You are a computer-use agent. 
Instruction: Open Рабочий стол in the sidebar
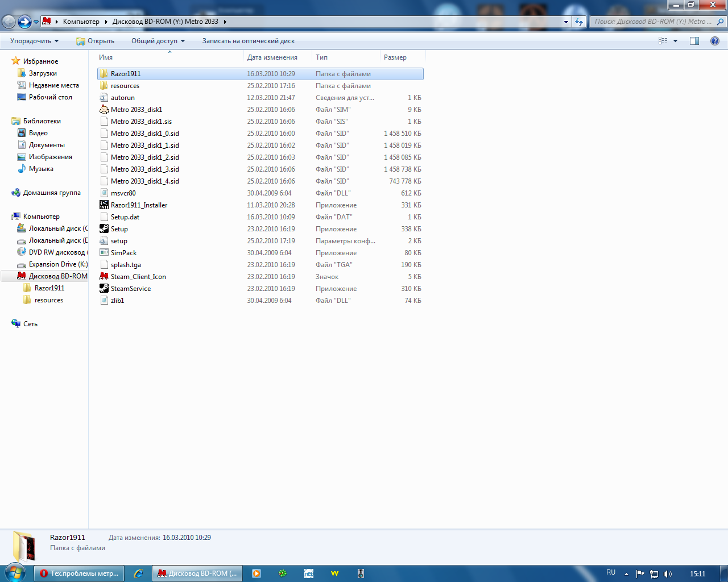coord(50,97)
